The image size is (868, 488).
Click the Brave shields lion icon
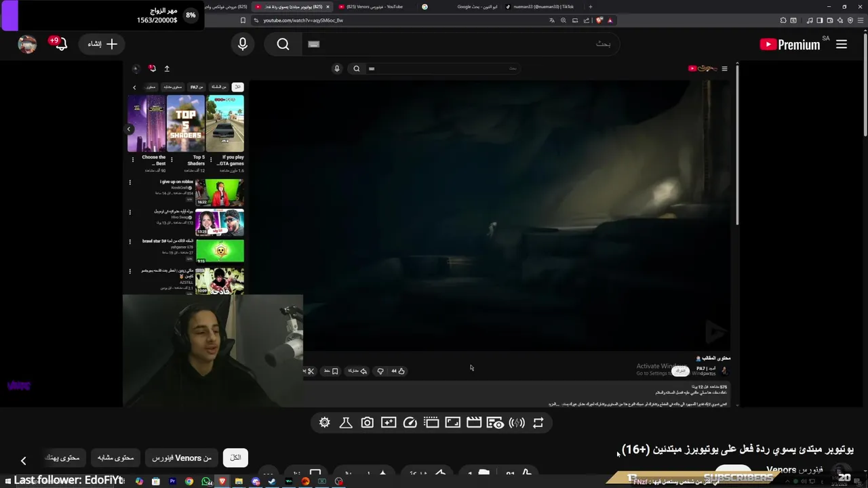[x=599, y=20]
